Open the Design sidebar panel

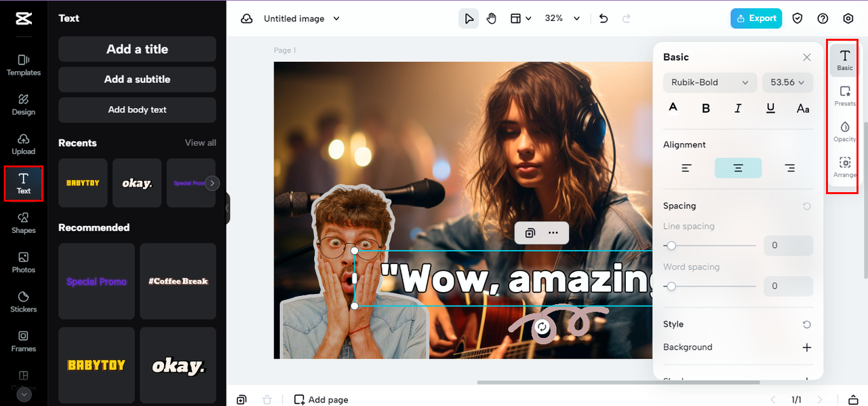24,105
